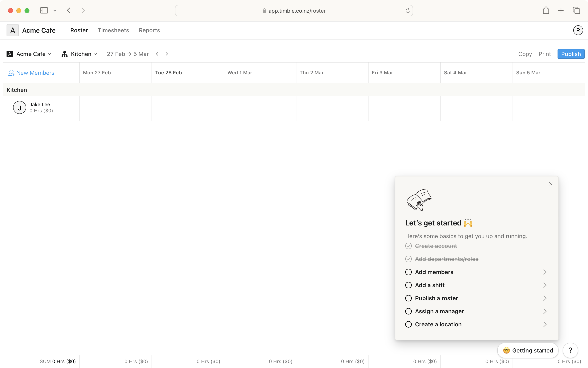
Task: Check the Publish a roster circle
Action: pyautogui.click(x=408, y=298)
